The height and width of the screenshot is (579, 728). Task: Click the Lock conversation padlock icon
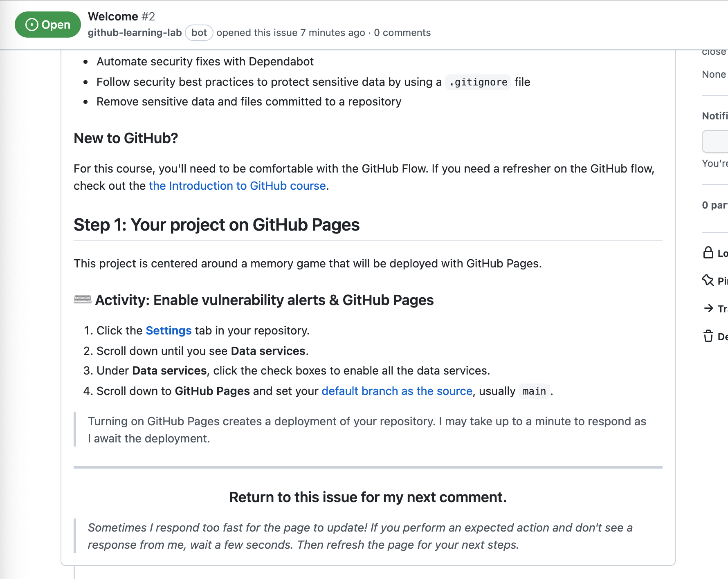708,253
